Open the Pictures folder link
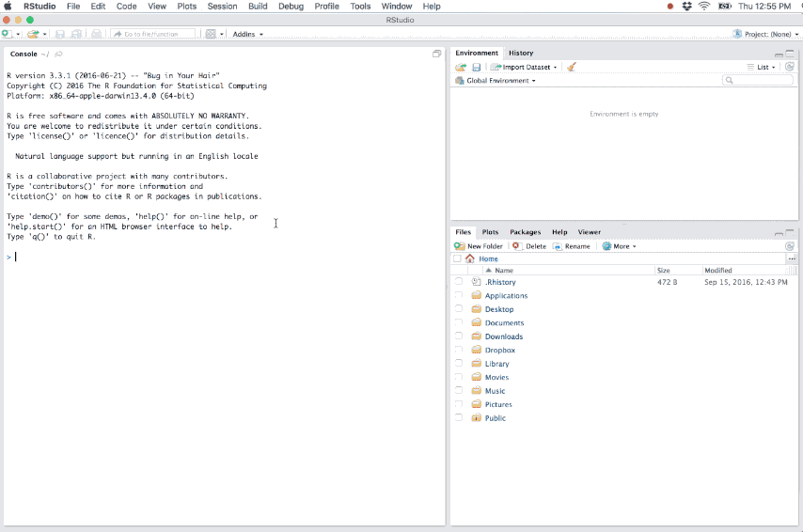Screen dimensions: 803x532 tap(498, 404)
